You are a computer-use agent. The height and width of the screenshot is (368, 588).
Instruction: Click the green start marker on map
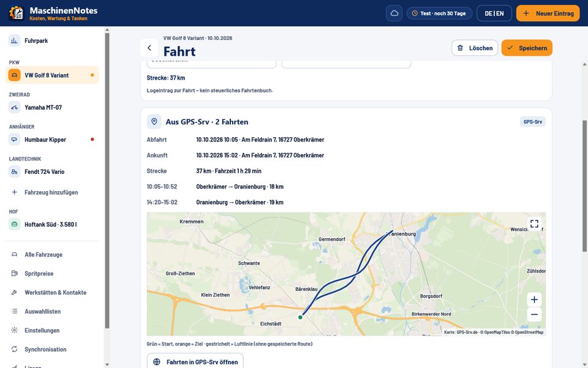point(300,317)
